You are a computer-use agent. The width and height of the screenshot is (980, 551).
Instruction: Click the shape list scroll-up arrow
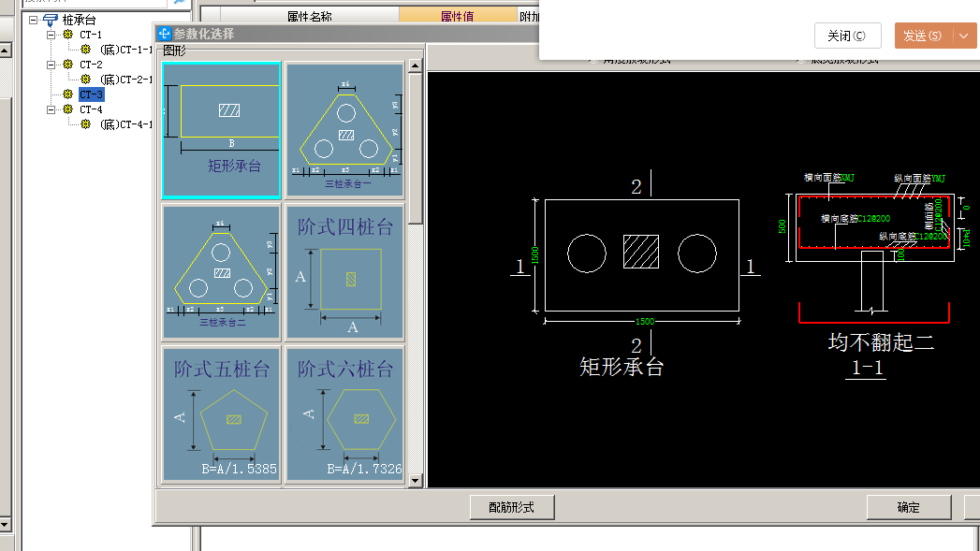tap(416, 65)
